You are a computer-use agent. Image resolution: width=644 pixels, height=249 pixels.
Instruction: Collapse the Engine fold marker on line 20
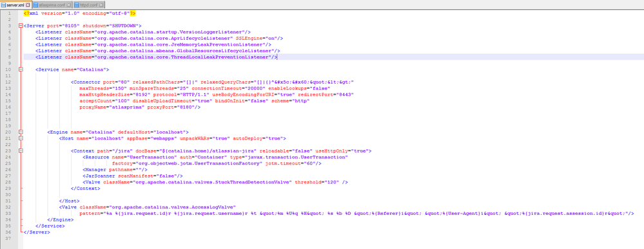pos(21,132)
